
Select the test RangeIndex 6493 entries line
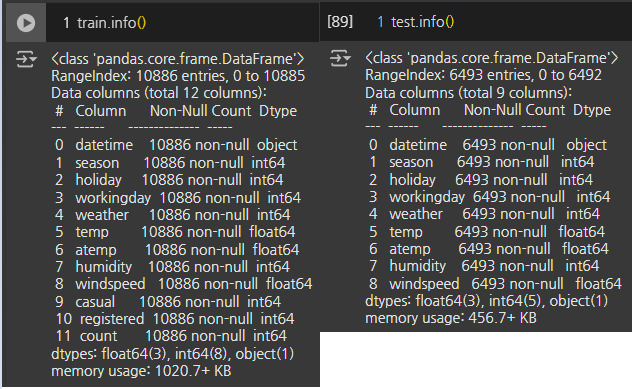483,75
